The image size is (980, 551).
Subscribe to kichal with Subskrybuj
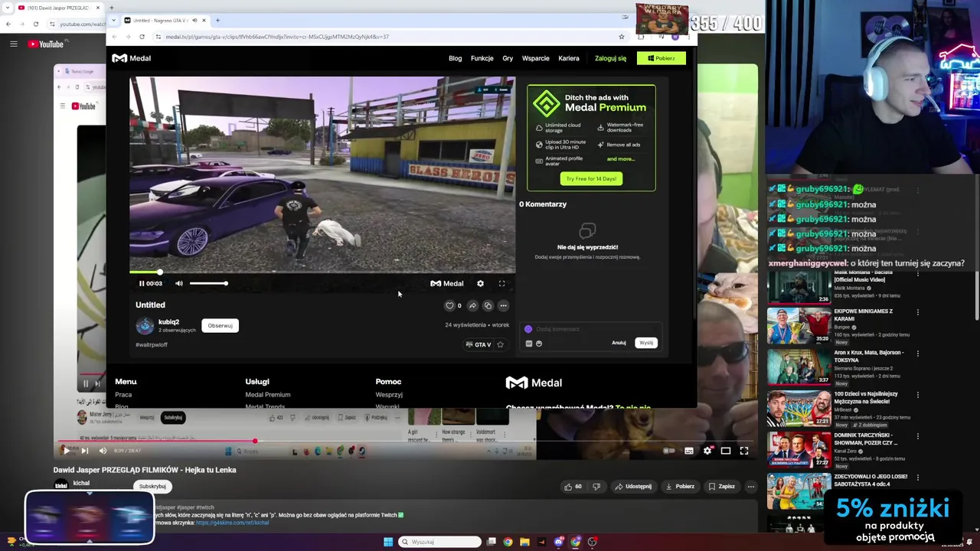click(152, 486)
